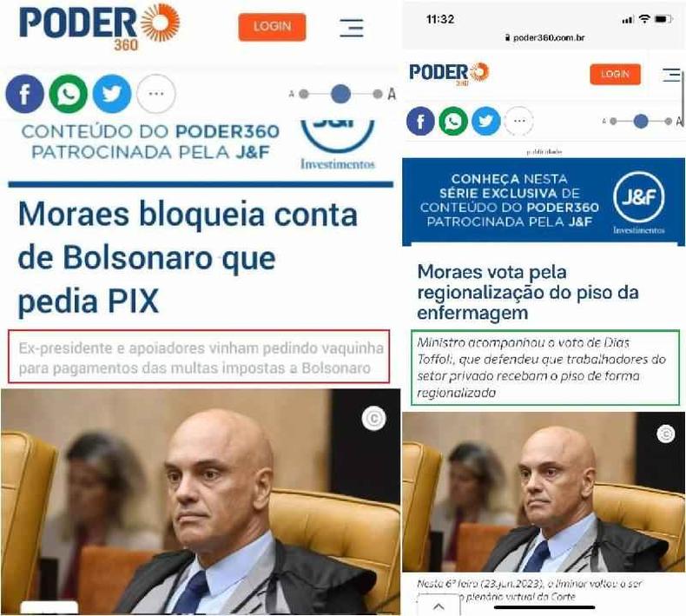Click copyright icon on left photo

click(374, 418)
